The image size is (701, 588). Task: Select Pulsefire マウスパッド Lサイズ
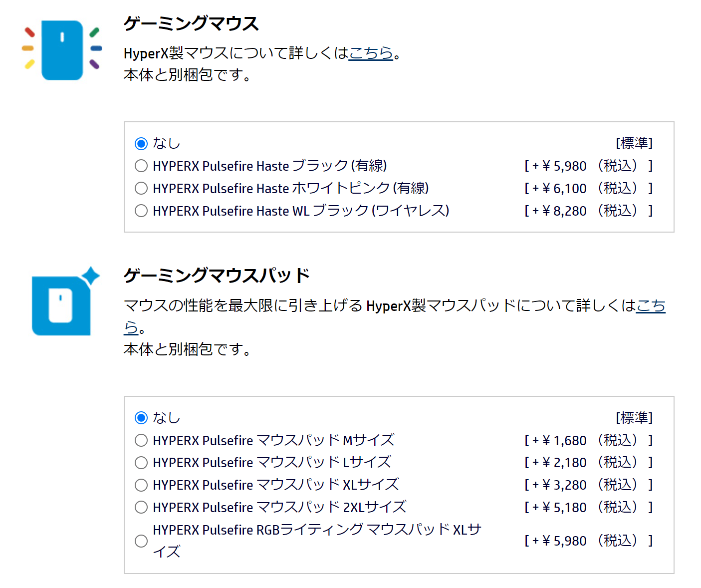[x=141, y=463]
